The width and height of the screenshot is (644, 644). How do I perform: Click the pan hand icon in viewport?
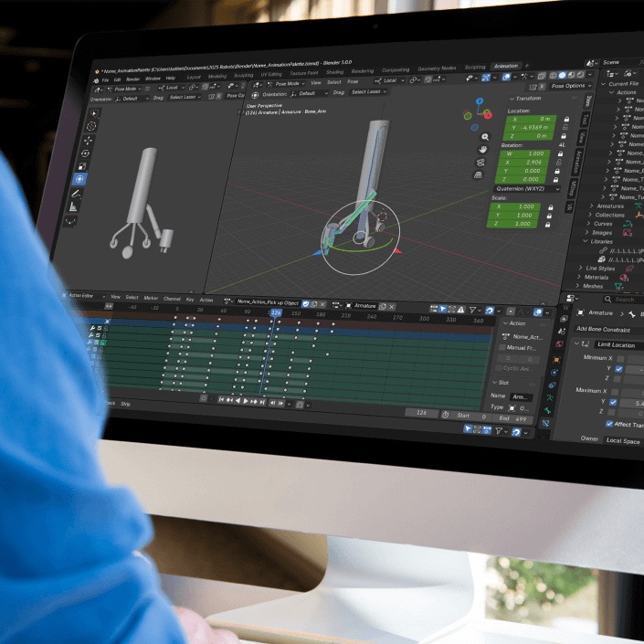tap(482, 149)
